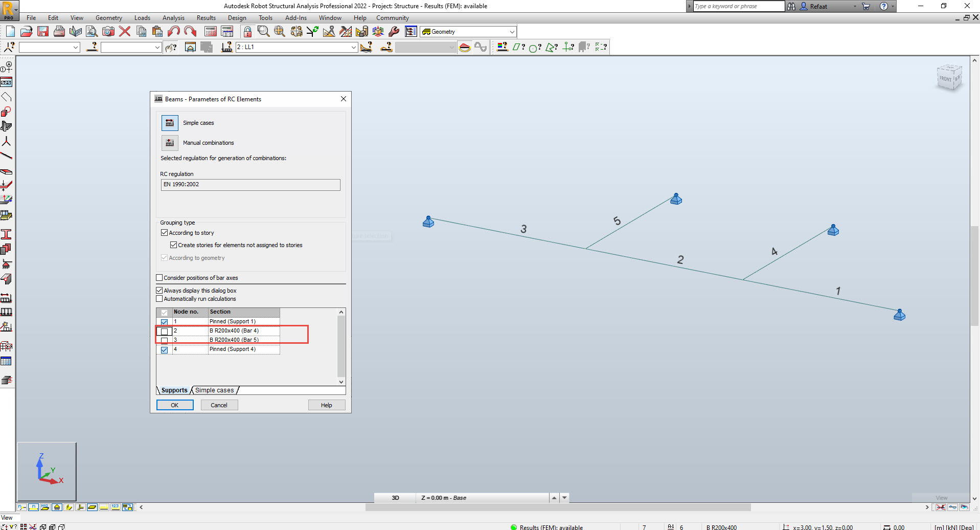
Task: Enable Automatically run calculations
Action: tap(159, 299)
